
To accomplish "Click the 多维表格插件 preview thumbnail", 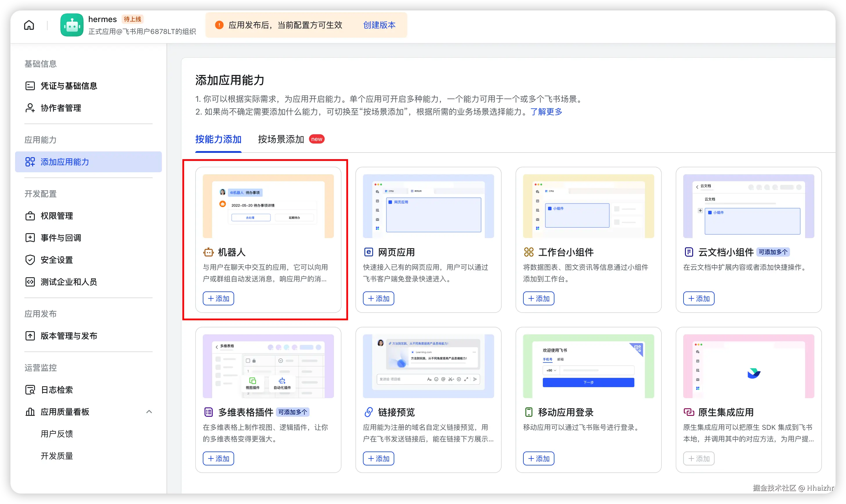I will click(x=268, y=366).
